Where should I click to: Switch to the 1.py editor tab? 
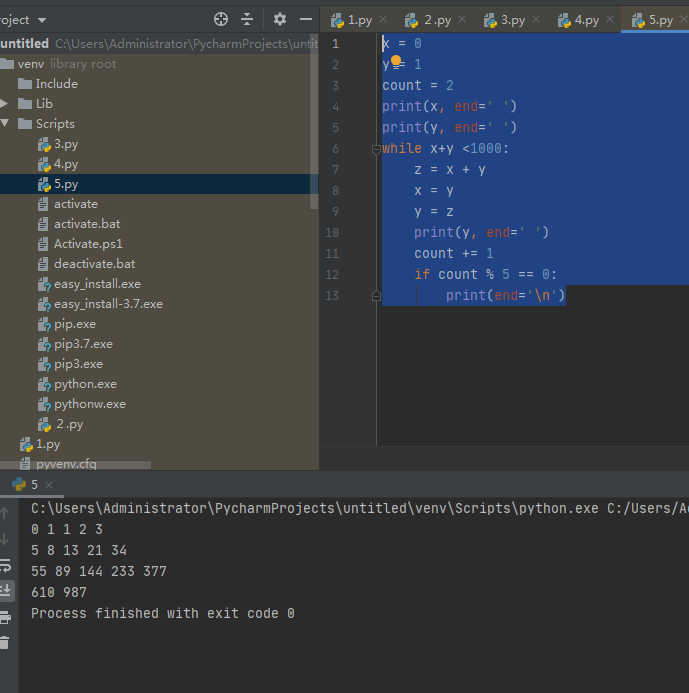coord(360,20)
